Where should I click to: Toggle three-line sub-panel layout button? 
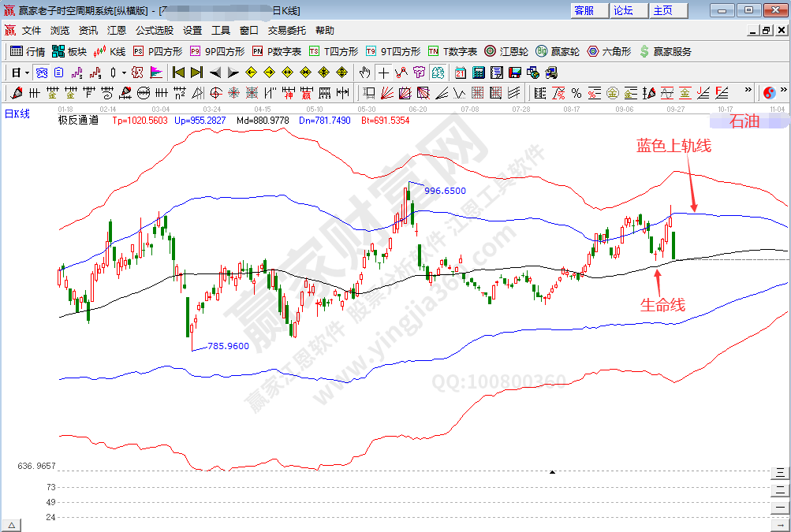tap(779, 473)
